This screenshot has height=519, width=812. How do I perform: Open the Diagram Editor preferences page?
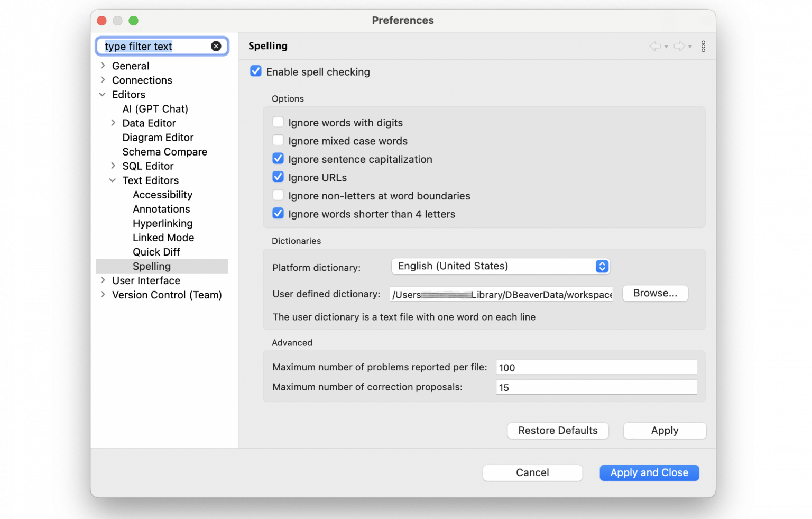tap(158, 138)
